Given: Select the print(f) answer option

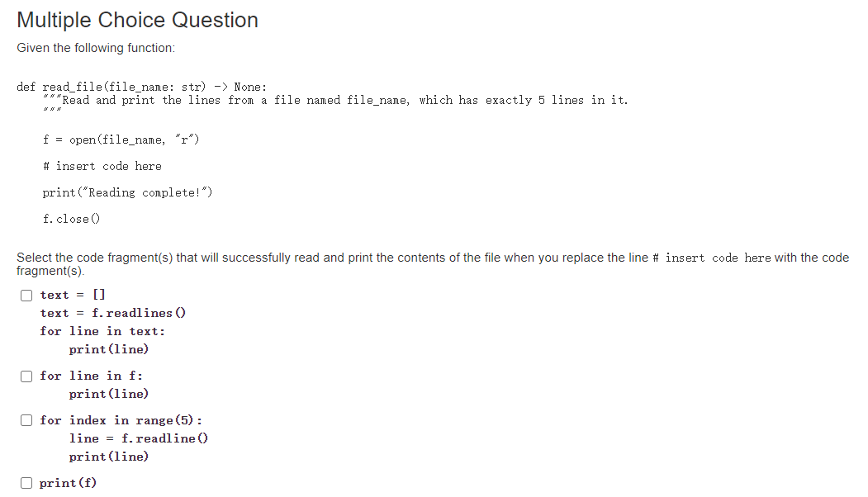Looking at the screenshot, I should tap(26, 482).
